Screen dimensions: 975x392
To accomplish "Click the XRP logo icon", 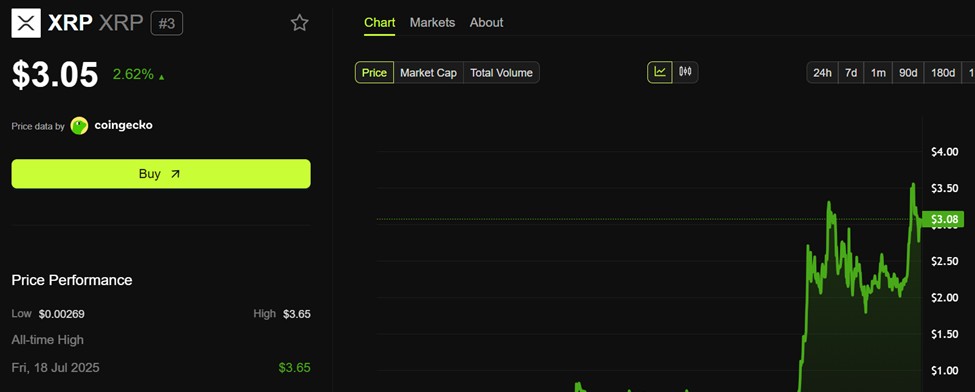I will tap(26, 23).
